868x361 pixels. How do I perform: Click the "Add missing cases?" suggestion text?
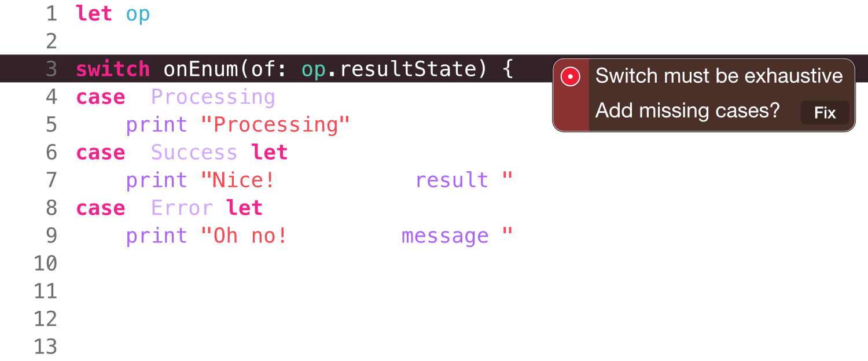pos(687,110)
